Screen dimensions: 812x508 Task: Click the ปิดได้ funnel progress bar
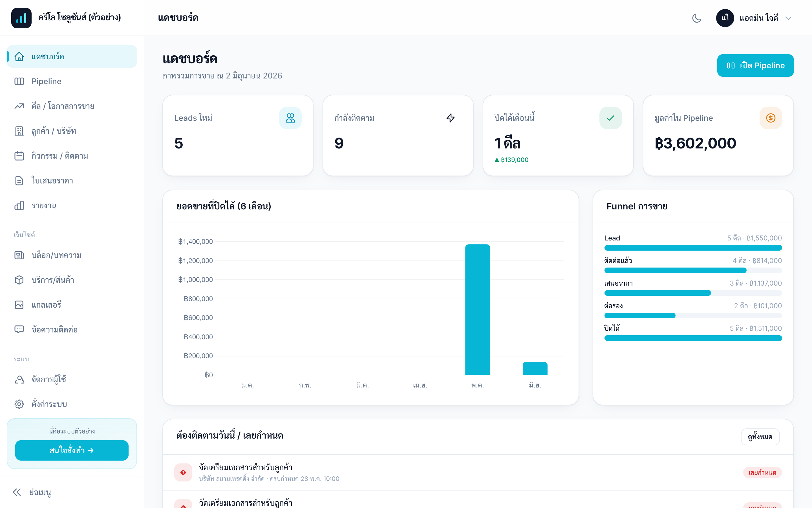click(x=693, y=338)
